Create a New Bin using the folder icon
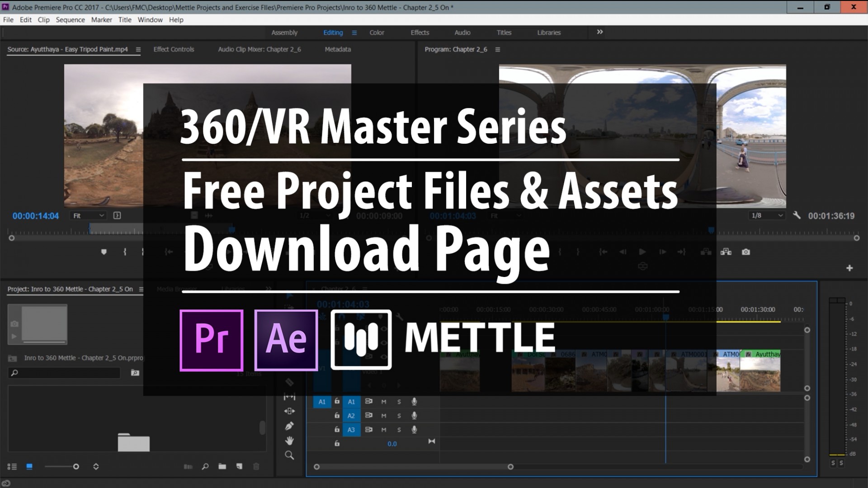This screenshot has width=868, height=488. [x=222, y=466]
